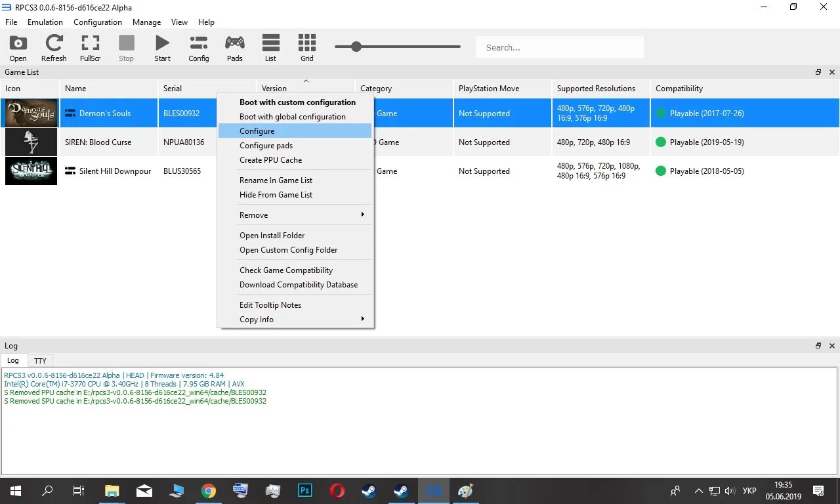The height and width of the screenshot is (504, 840).
Task: Float the Game List panel
Action: 818,72
